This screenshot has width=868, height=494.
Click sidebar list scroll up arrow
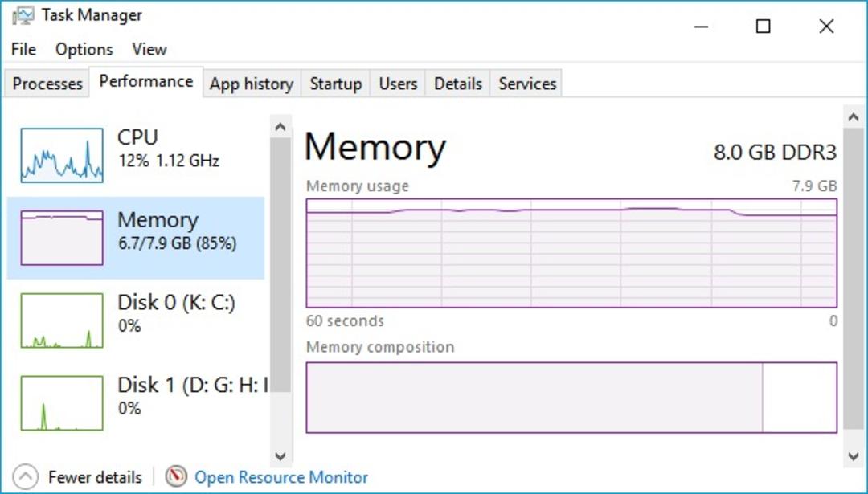tap(280, 127)
